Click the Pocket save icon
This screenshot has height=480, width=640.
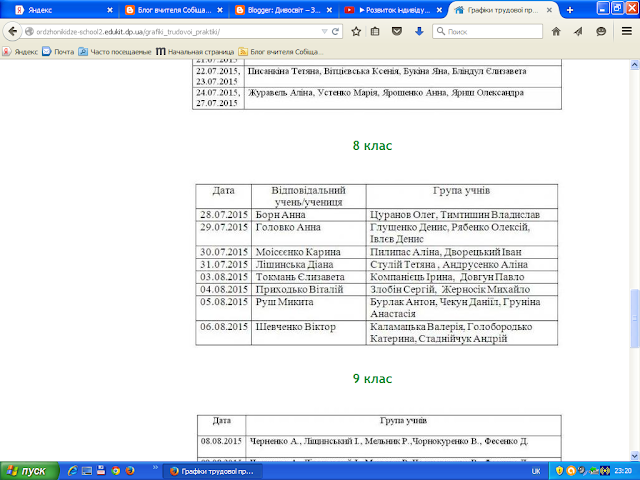396,31
